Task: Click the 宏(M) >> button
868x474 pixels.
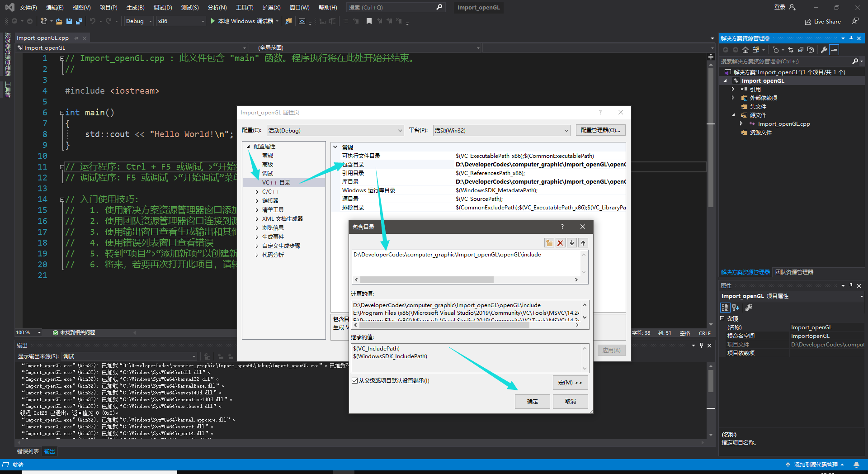Action: coord(570,382)
